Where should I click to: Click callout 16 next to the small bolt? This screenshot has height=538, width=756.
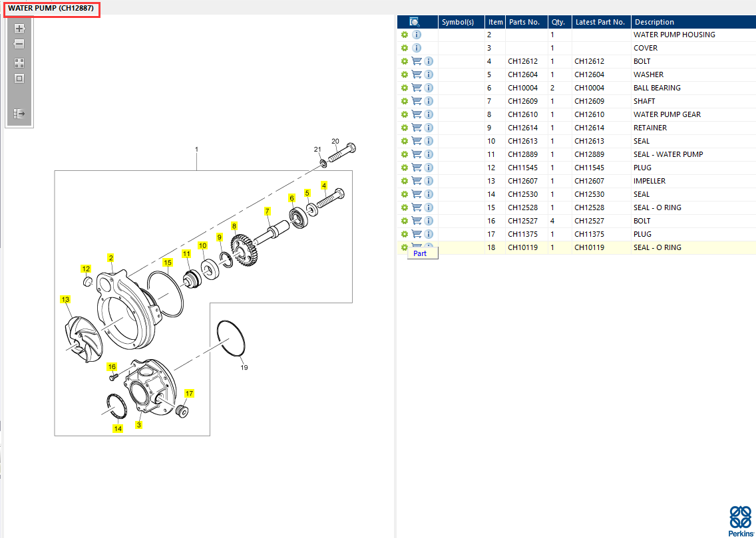point(112,367)
